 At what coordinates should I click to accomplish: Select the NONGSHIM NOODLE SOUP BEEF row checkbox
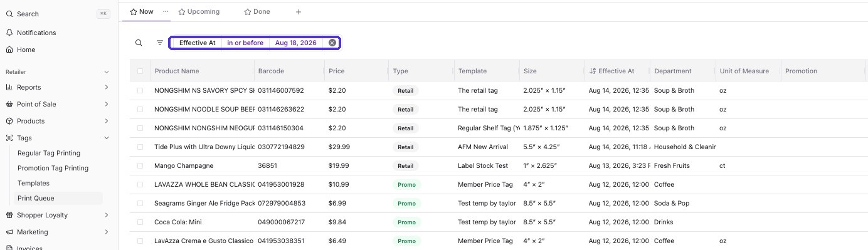140,109
